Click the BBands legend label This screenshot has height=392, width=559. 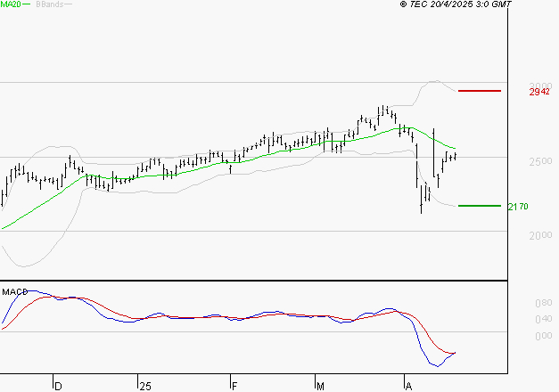point(47,4)
